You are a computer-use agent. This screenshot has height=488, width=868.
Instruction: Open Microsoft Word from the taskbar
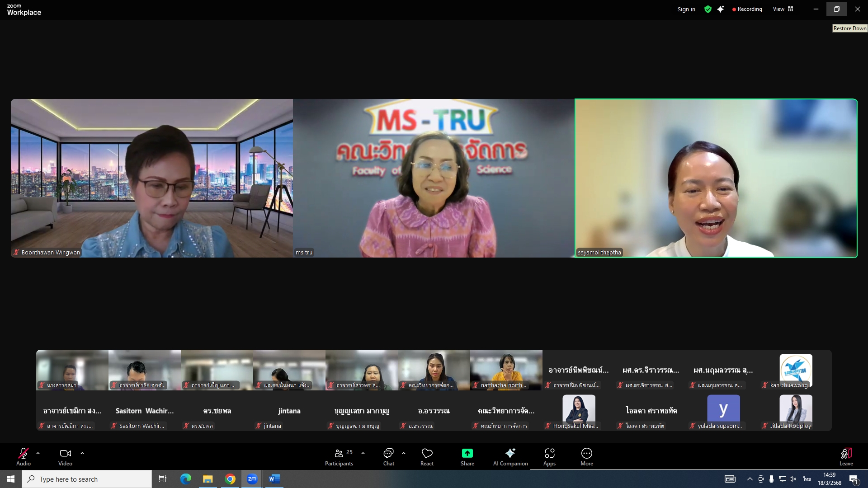coord(274,479)
